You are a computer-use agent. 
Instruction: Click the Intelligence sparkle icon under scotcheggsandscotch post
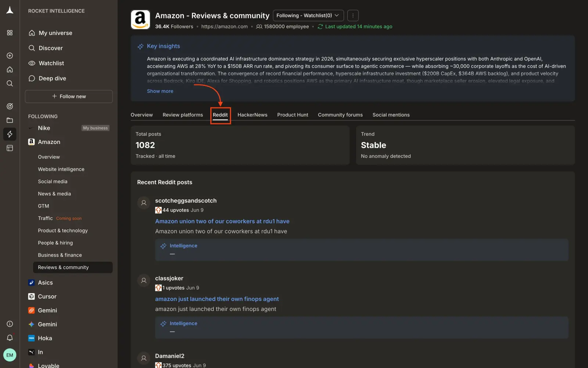tap(164, 246)
